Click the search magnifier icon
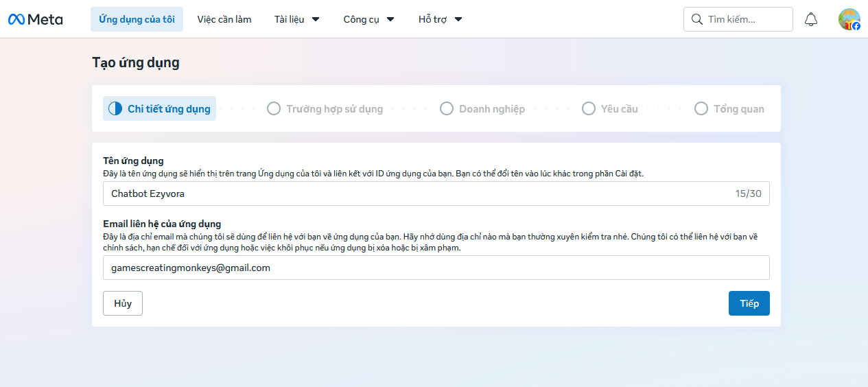868x387 pixels. (x=696, y=19)
